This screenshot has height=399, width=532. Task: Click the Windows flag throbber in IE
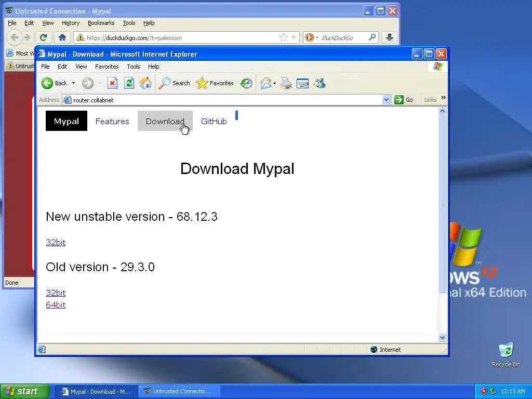click(x=437, y=66)
